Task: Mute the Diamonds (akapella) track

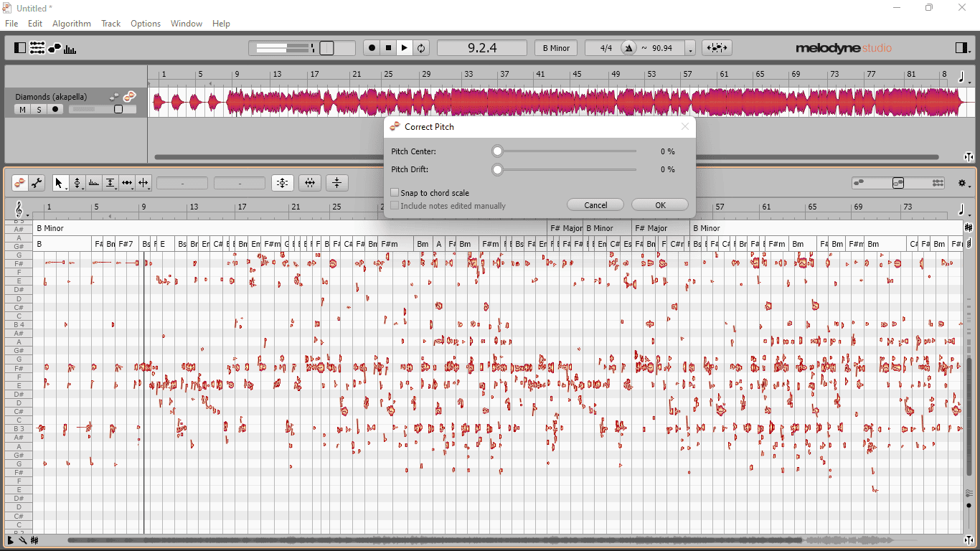Action: [22, 110]
